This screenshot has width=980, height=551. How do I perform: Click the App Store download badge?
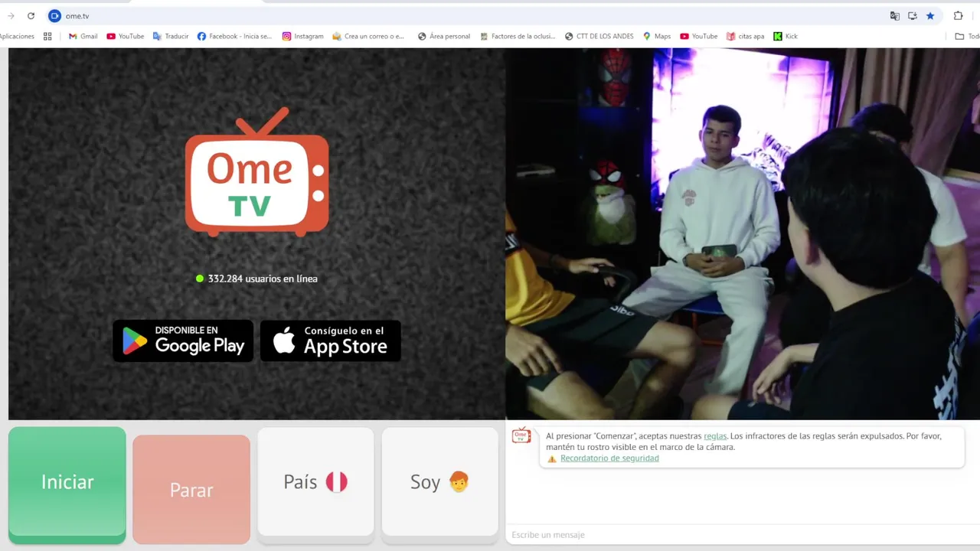331,341
